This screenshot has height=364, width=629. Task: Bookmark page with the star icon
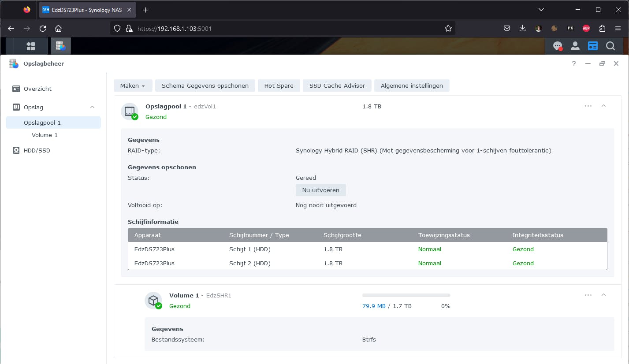448,28
